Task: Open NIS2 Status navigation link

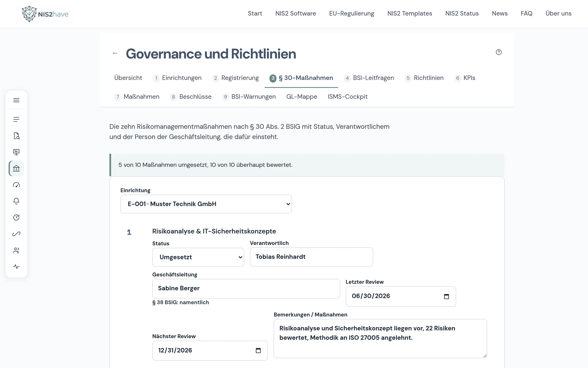Action: pos(462,13)
